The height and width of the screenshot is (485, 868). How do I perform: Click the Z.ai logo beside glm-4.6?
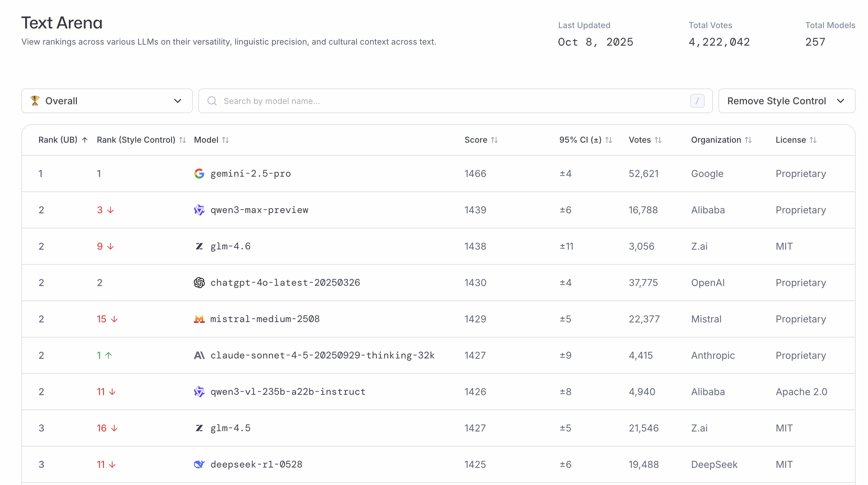[199, 246]
